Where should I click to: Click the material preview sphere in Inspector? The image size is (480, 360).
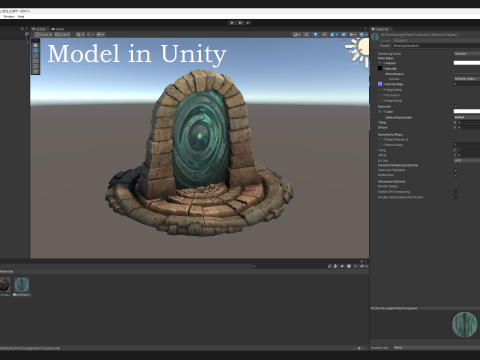[x=465, y=324]
